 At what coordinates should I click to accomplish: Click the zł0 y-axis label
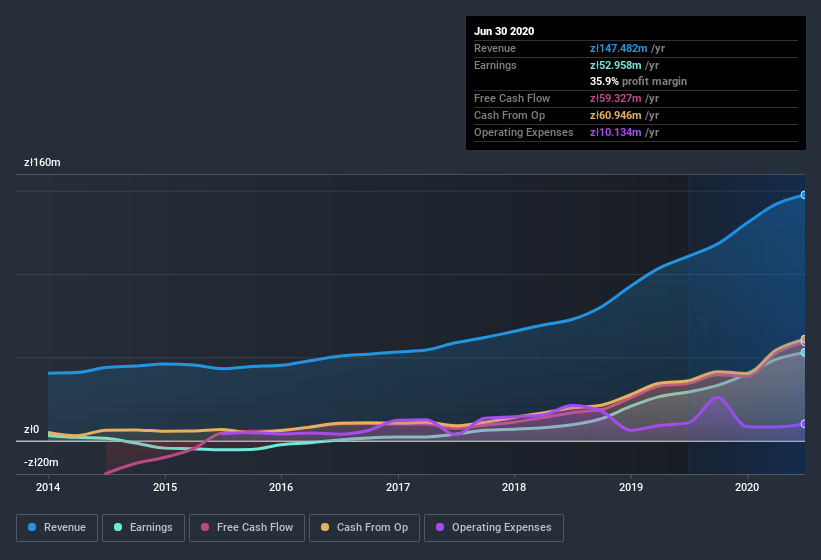[x=31, y=430]
